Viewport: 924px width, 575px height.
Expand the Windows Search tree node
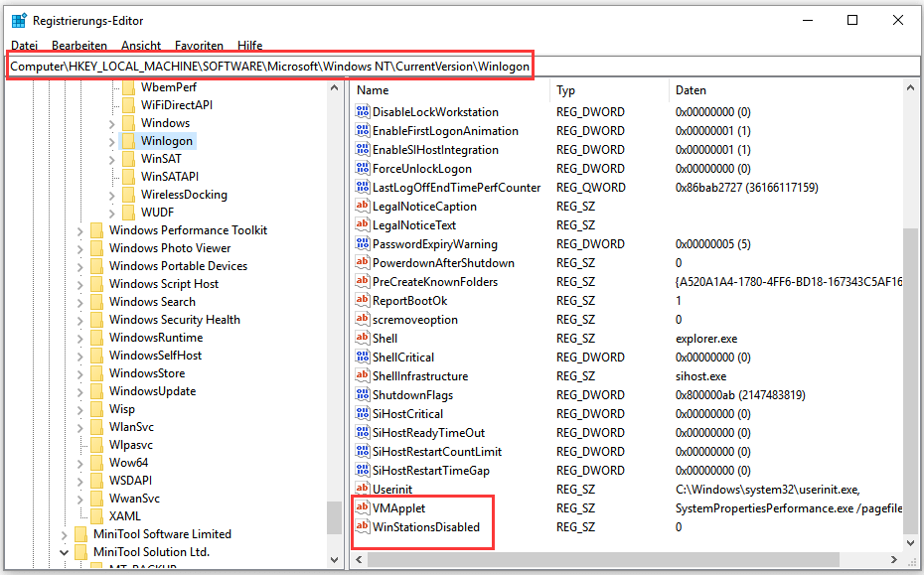tap(79, 301)
